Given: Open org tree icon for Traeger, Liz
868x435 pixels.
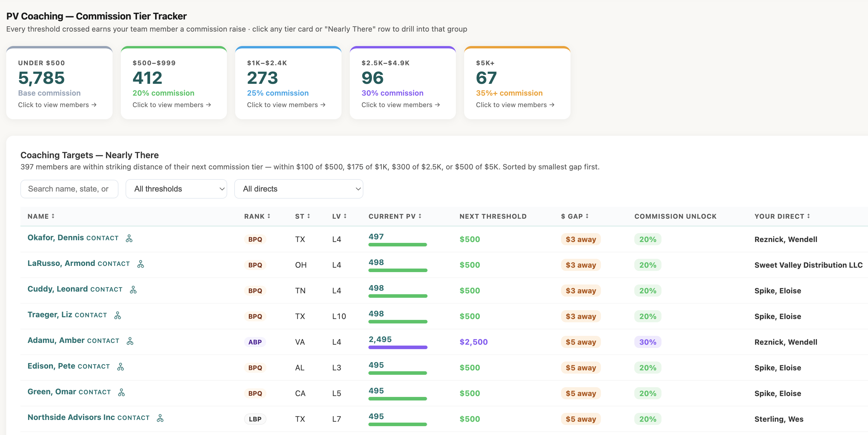Looking at the screenshot, I should point(117,315).
